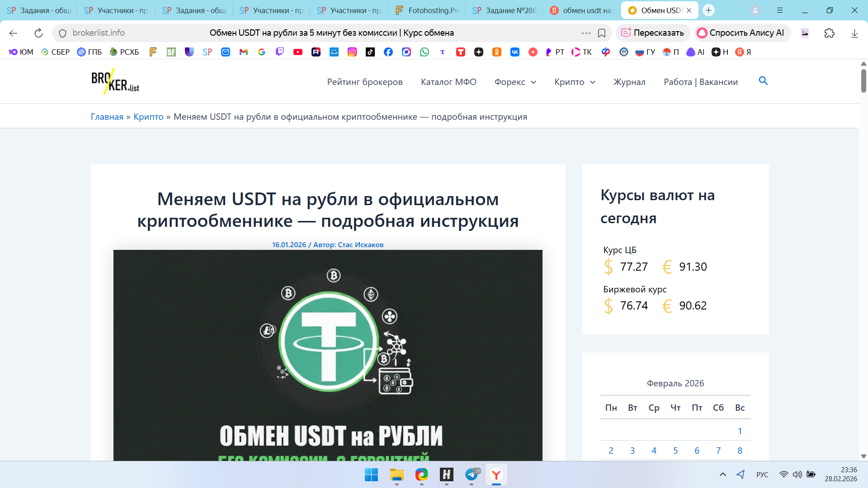Expand the Форекс dropdown menu
This screenshot has width=868, height=488.
pos(515,82)
